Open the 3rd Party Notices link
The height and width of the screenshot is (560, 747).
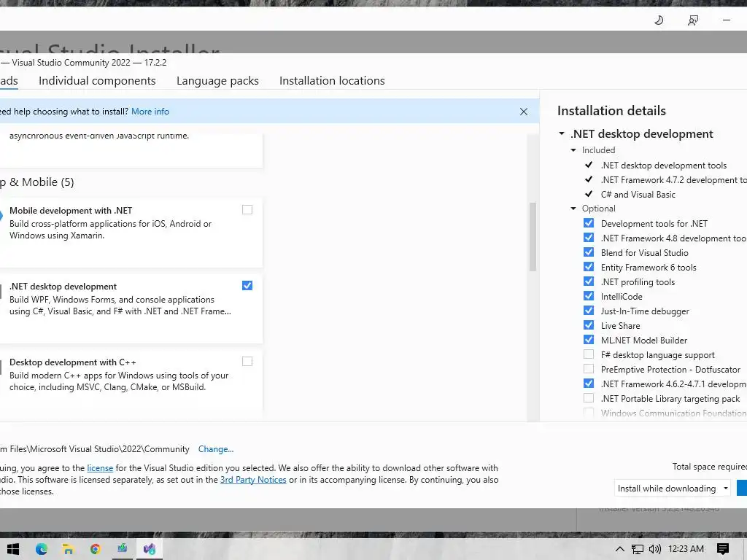pos(253,480)
